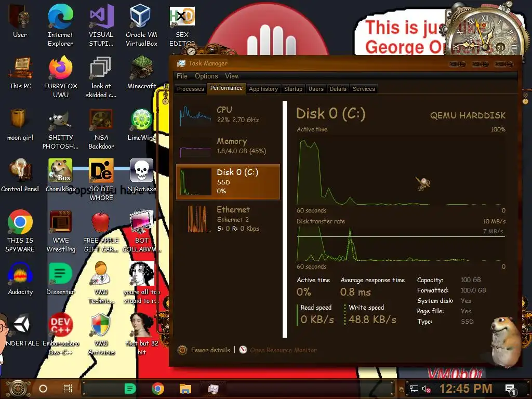Switch to the Processes tab
Image resolution: width=532 pixels, height=399 pixels.
pos(190,89)
